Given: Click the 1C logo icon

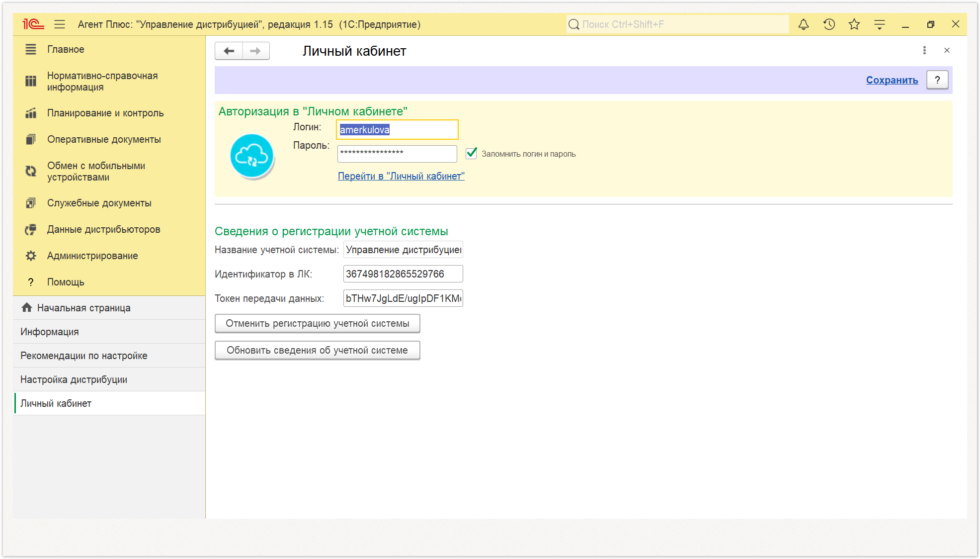Looking at the screenshot, I should point(33,24).
